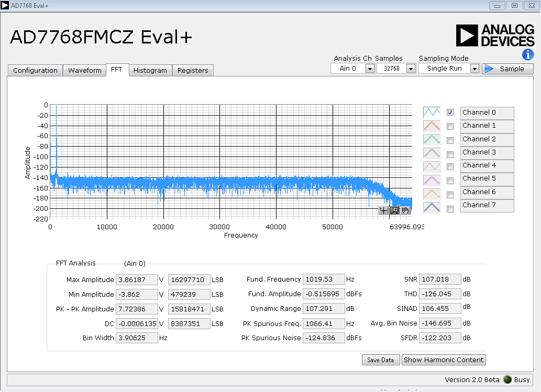Select the graph zoom magnifier tool
Screen dimensions: 541x392
(394, 210)
